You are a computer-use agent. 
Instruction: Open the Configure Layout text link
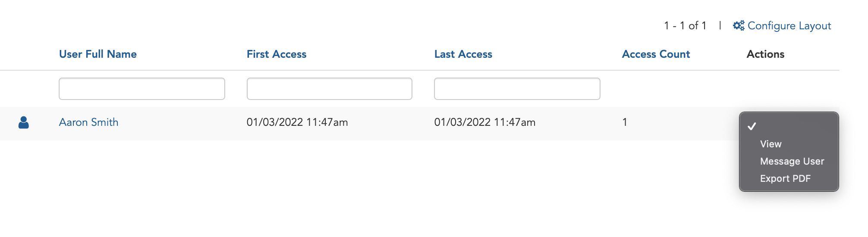click(x=789, y=26)
